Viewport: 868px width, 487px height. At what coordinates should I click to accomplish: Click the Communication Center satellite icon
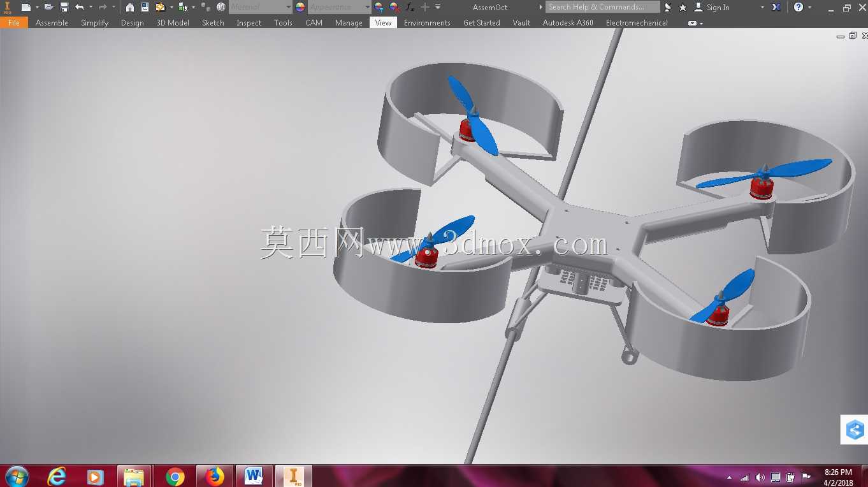pyautogui.click(x=668, y=7)
